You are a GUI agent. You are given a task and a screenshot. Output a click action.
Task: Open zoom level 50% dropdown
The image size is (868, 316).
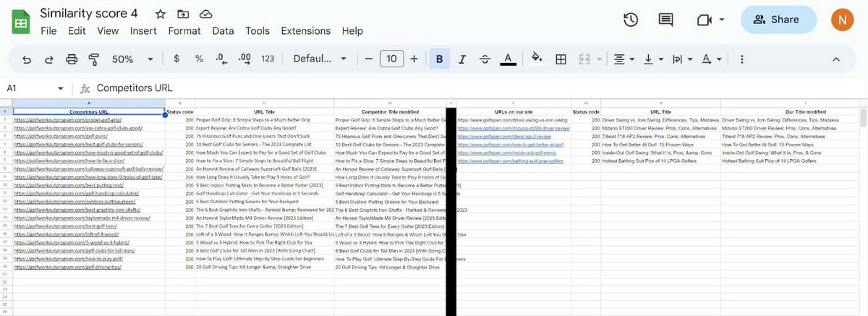(132, 59)
